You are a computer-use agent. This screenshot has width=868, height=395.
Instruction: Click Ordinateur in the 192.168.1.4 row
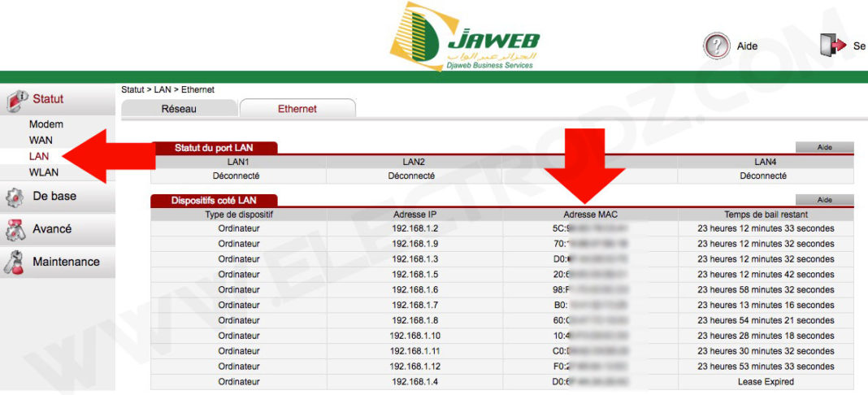point(239,381)
